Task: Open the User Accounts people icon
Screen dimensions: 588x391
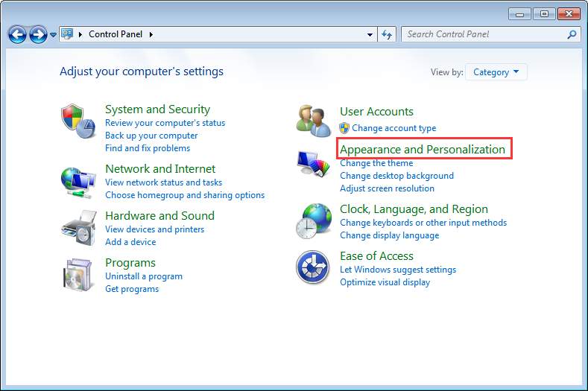Action: coord(314,121)
